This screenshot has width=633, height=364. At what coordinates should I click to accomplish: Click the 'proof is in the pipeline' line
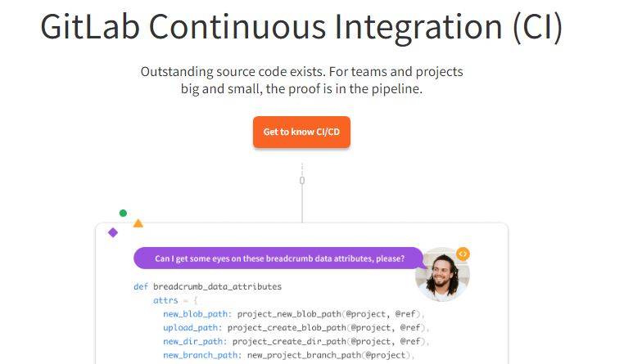tap(301, 88)
